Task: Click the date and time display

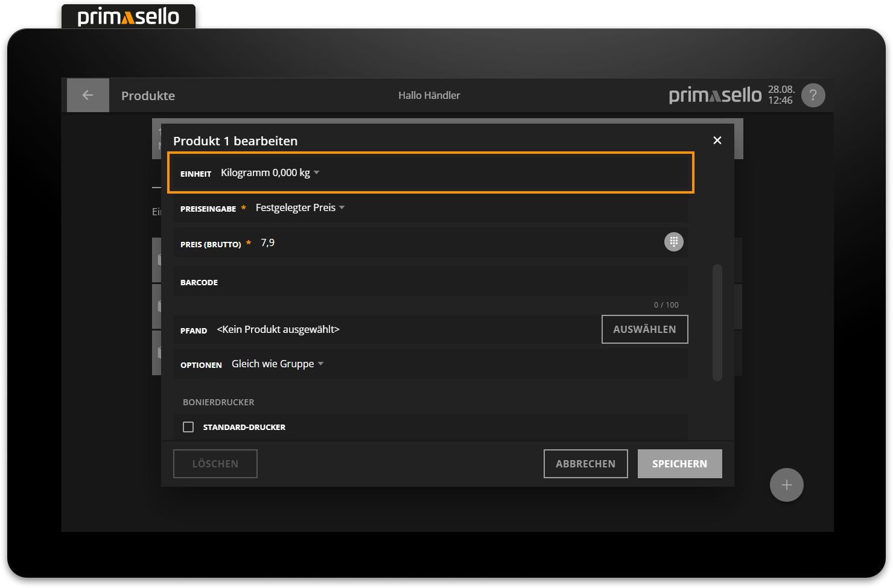Action: 781,95
